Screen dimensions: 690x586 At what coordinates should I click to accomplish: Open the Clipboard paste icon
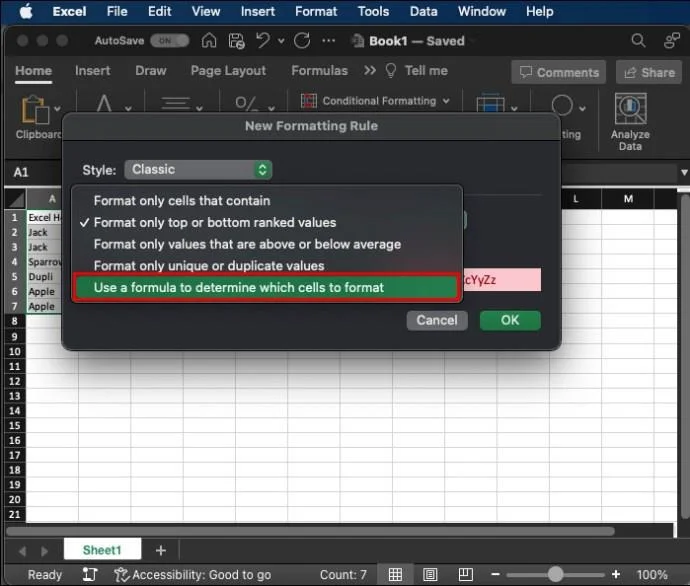[x=36, y=109]
